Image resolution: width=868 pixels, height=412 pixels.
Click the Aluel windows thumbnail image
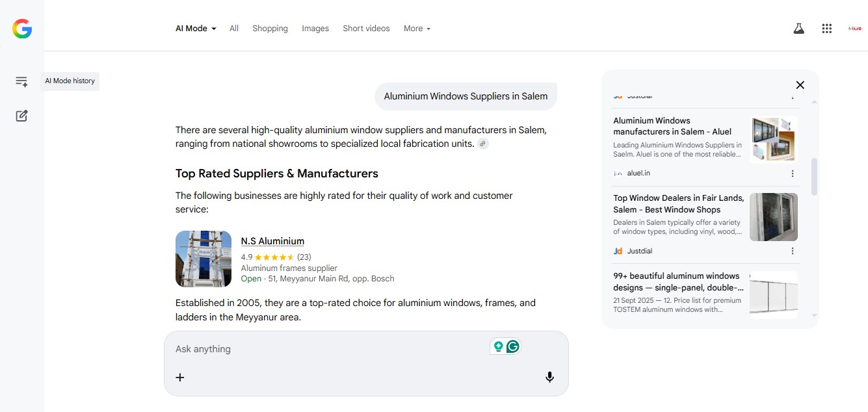[774, 139]
